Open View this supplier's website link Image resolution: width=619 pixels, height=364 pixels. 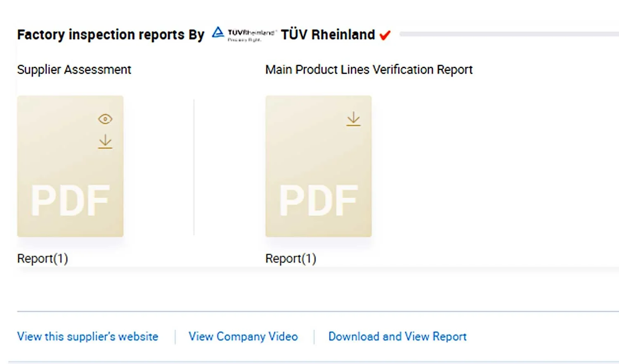(87, 336)
